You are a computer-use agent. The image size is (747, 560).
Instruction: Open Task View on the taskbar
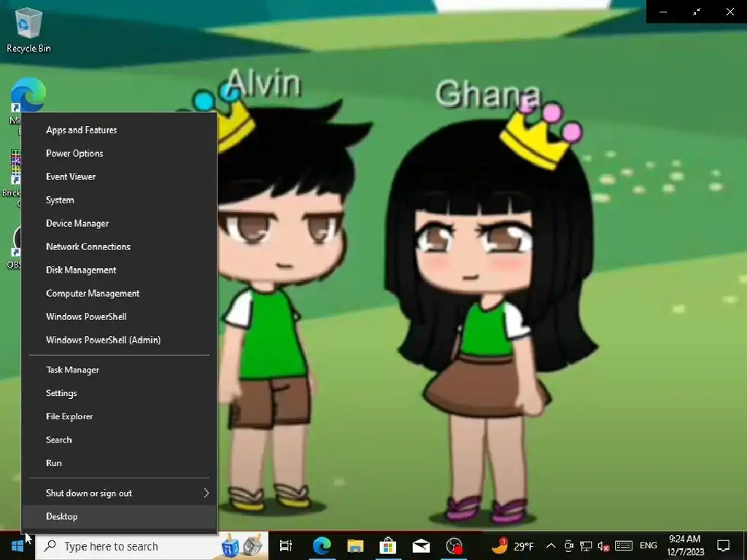(x=285, y=545)
